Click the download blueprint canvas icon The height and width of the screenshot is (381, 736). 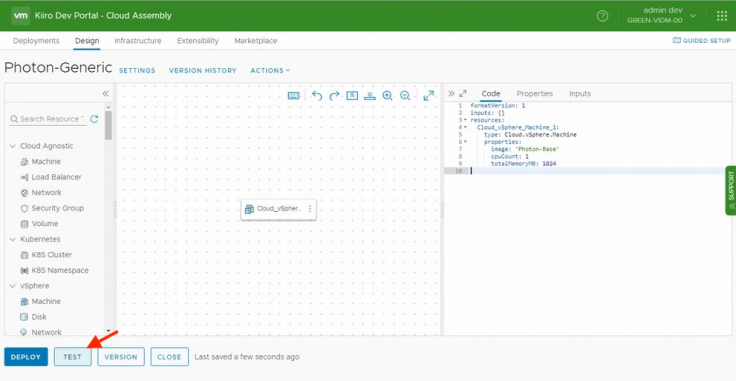370,96
